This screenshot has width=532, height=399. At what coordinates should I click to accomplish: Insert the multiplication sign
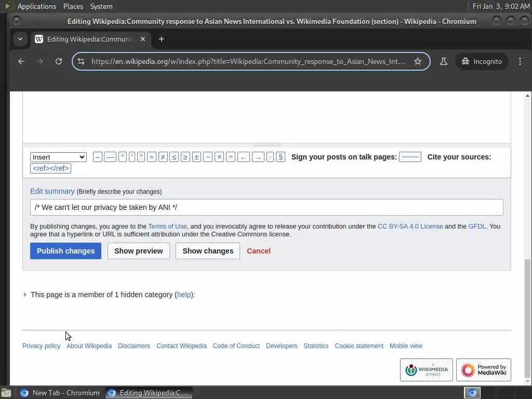coord(219,157)
